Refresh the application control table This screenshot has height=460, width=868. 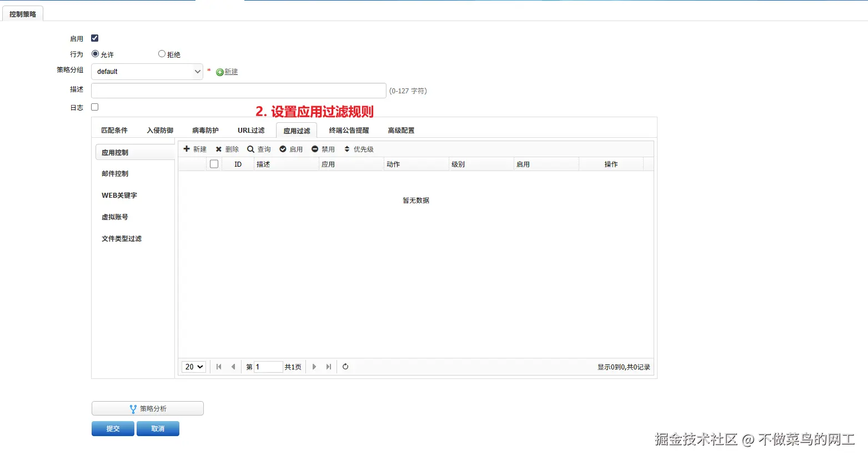[x=345, y=367]
